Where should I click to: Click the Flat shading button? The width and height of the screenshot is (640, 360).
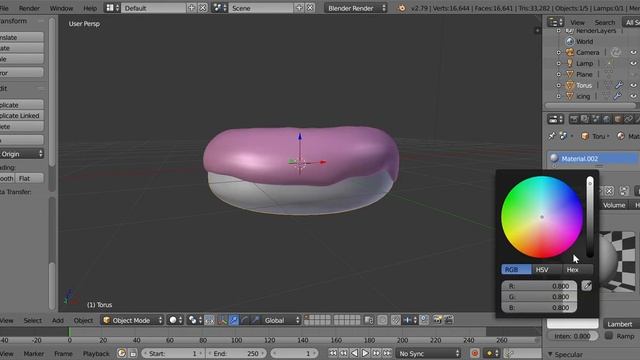click(x=29, y=178)
